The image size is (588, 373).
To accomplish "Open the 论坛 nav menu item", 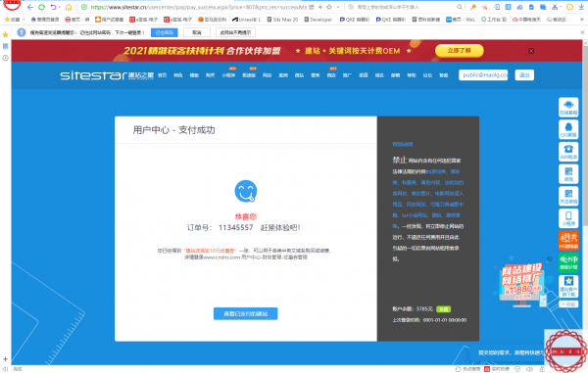I will pos(427,75).
